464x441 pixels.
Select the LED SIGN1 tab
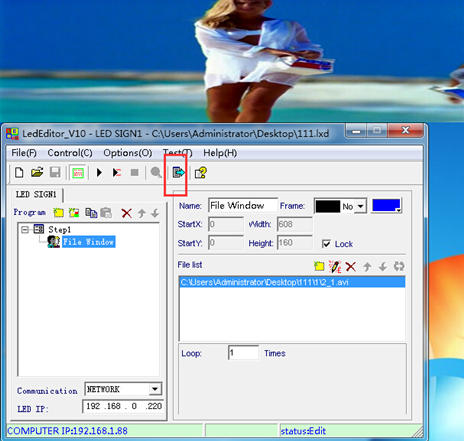(36, 194)
